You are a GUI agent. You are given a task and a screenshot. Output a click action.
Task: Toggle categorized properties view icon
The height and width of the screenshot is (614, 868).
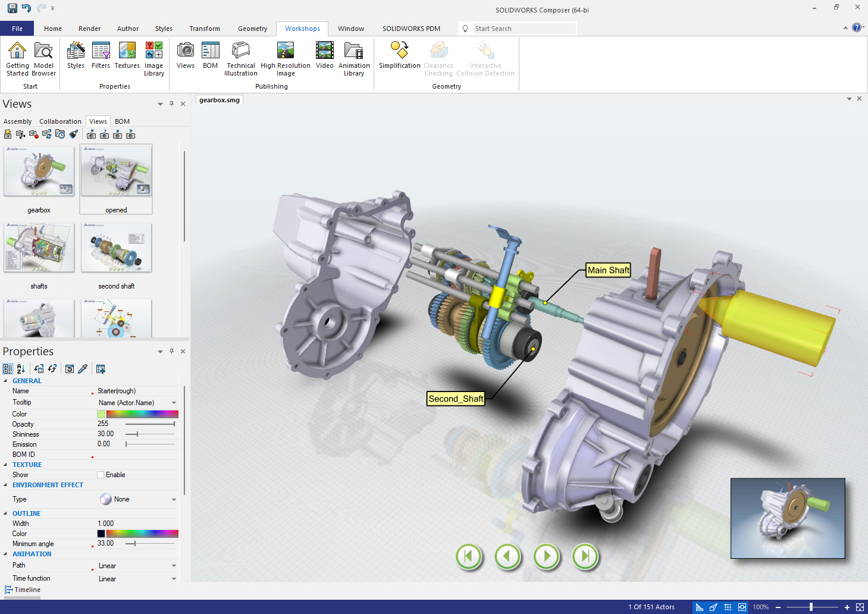(x=8, y=369)
